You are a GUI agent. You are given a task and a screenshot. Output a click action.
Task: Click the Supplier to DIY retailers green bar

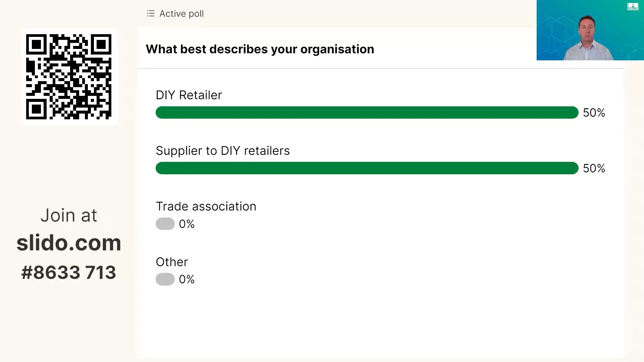pyautogui.click(x=367, y=168)
